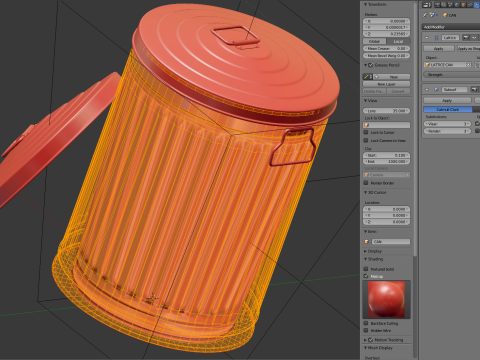Toggle the Motion Tracking checkbox
480x360 pixels.
371,340
